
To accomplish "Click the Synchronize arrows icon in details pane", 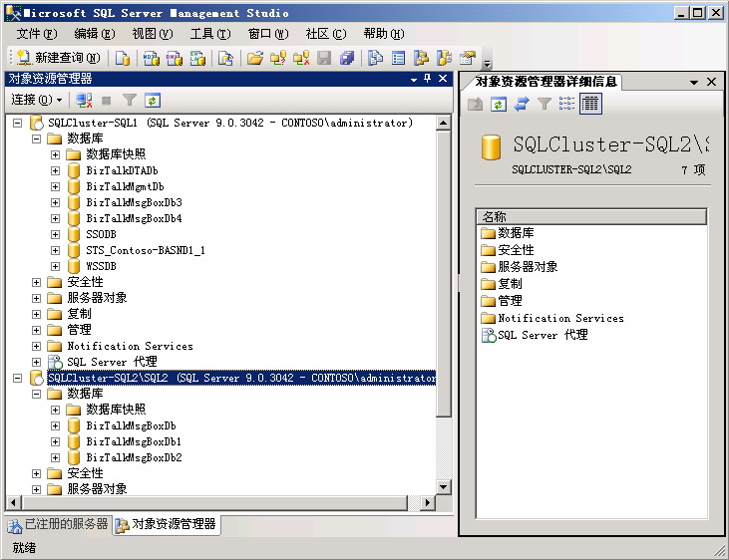I will tap(522, 104).
